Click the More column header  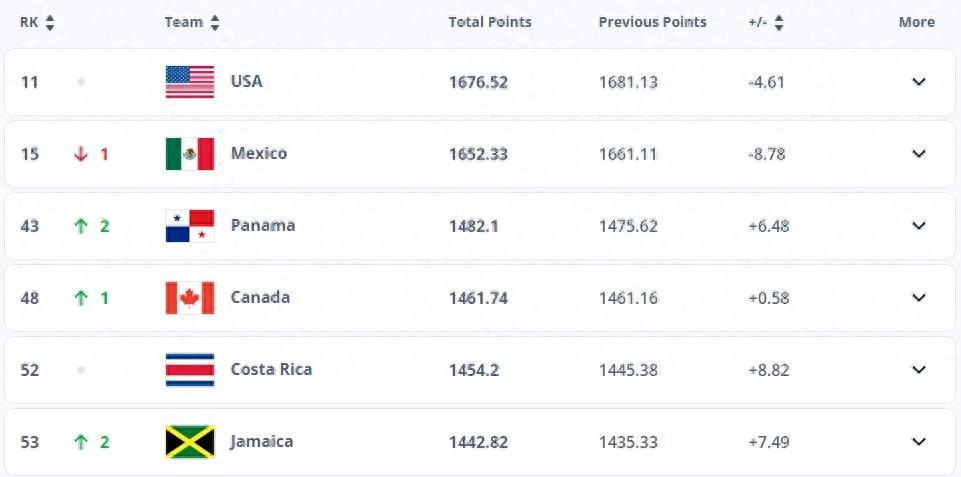pos(916,22)
